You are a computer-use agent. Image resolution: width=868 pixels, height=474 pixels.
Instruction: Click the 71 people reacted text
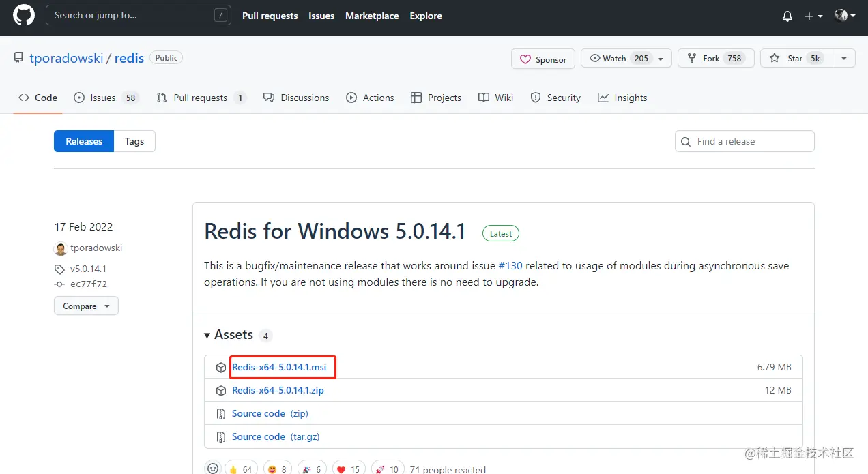tap(448, 469)
